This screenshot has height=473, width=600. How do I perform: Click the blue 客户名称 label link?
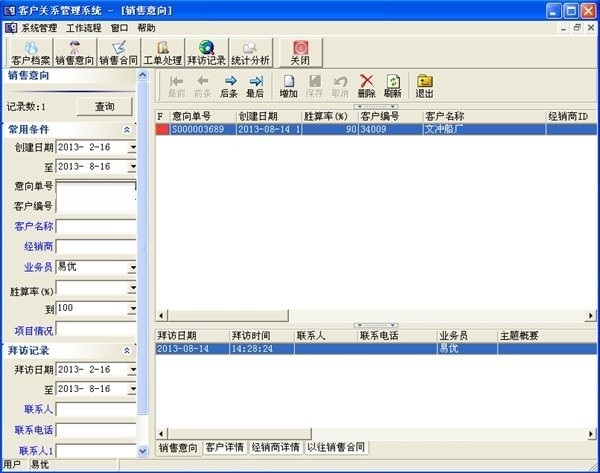click(34, 227)
